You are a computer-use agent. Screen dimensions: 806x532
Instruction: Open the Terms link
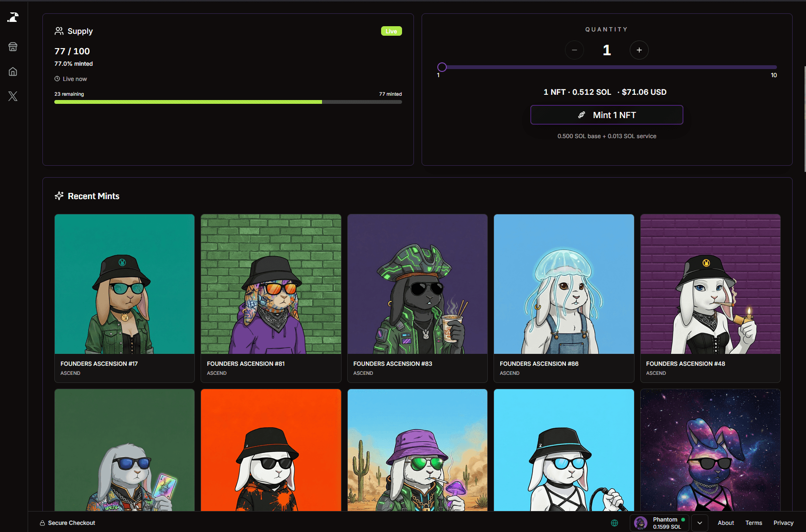click(754, 523)
